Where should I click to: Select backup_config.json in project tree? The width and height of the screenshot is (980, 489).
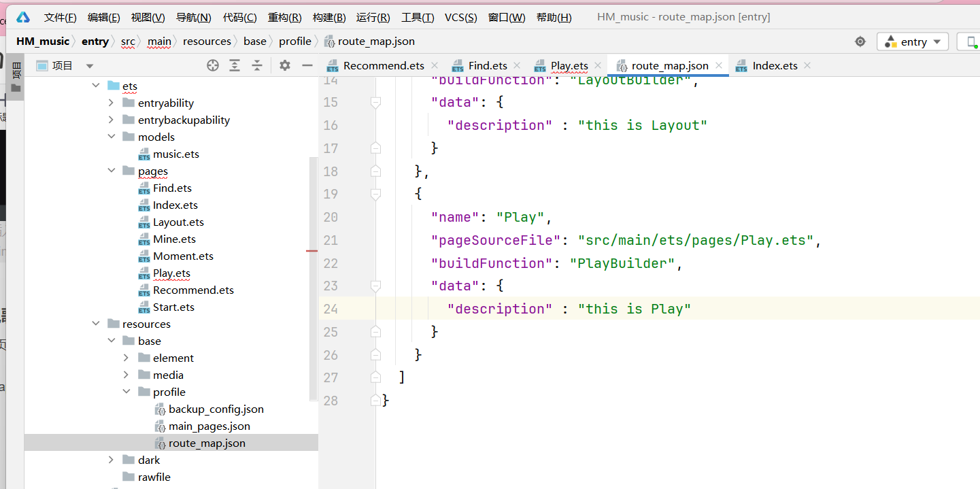coord(216,409)
